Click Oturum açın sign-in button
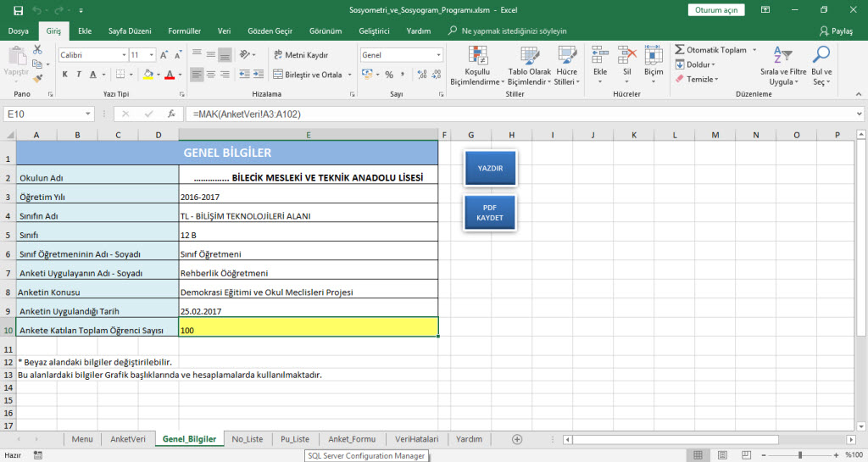868x462 pixels. 716,10
